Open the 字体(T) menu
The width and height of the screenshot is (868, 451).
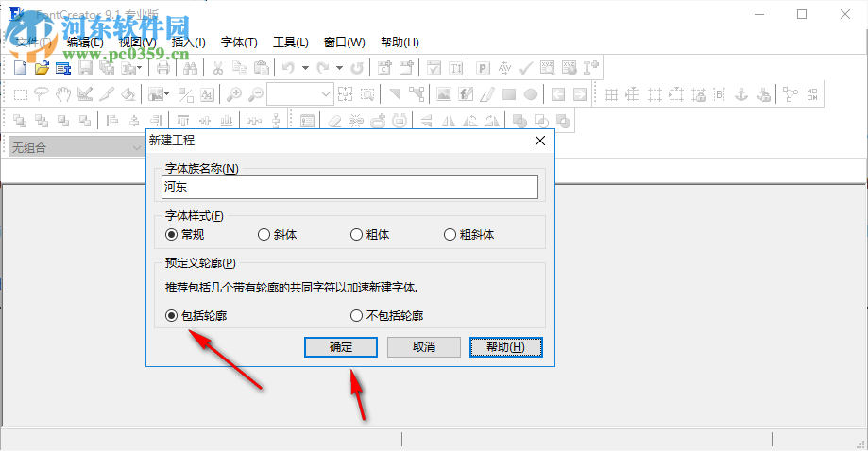tap(239, 42)
